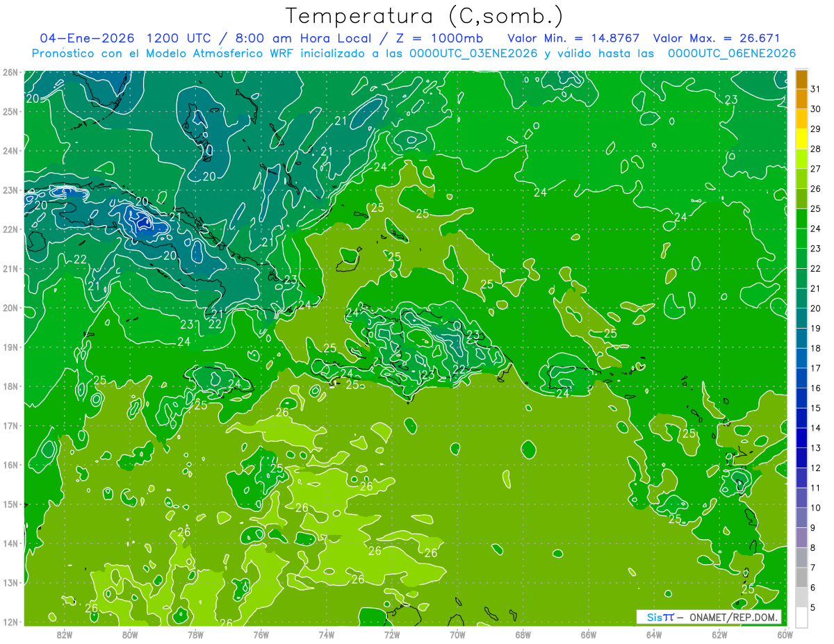
Task: Click the color scale label 14
Action: [x=816, y=428]
